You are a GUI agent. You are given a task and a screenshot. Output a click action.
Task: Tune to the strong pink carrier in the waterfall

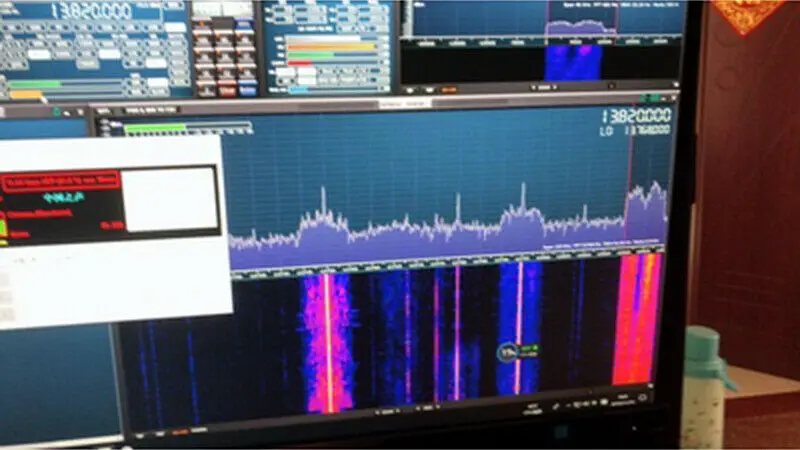(x=329, y=342)
